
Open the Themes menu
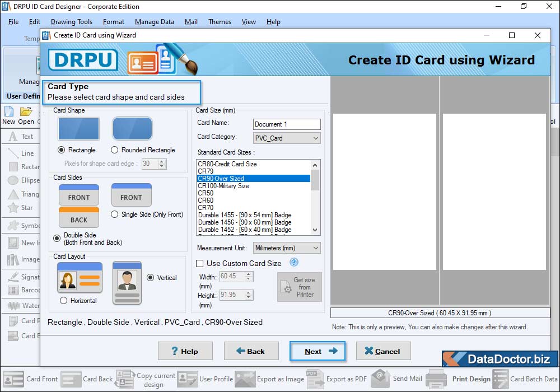click(220, 22)
